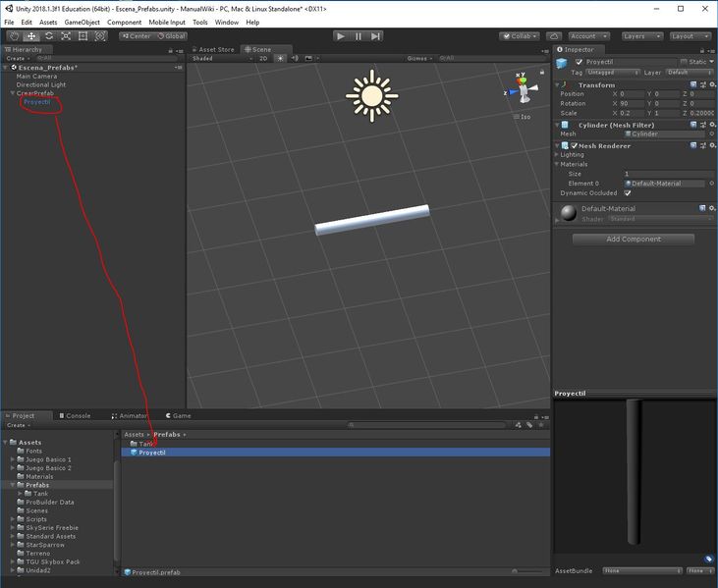
Task: Select Main Camera in Hierarchy
Action: click(x=36, y=77)
